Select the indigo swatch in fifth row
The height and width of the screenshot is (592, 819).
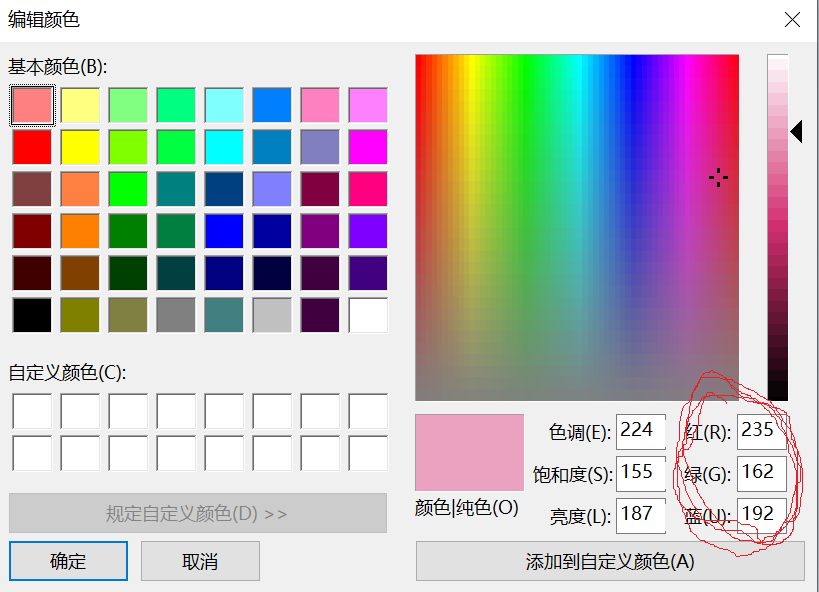tap(368, 273)
